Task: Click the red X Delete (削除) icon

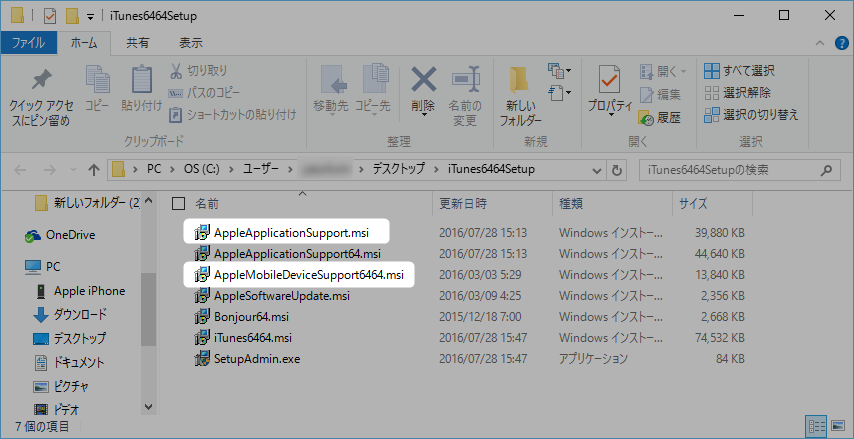Action: tap(423, 81)
